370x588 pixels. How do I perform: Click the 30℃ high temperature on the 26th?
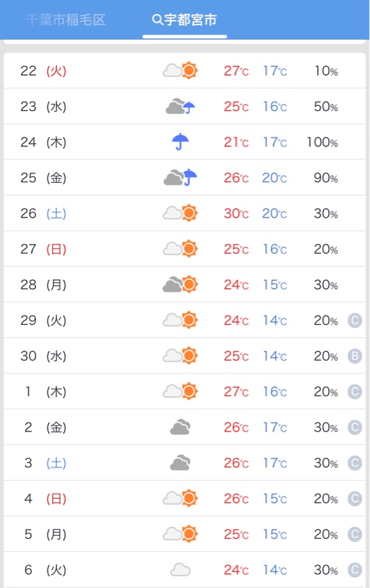pos(236,213)
